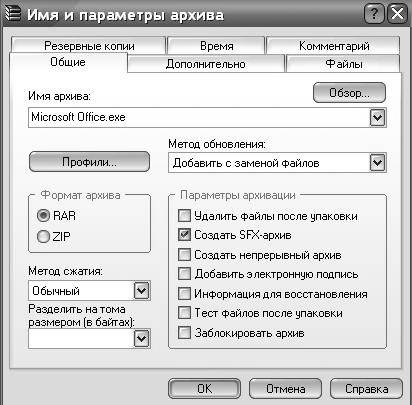Image resolution: width=412 pixels, height=405 pixels.
Task: Expand the archive name dropdown arrow
Action: pyautogui.click(x=377, y=117)
